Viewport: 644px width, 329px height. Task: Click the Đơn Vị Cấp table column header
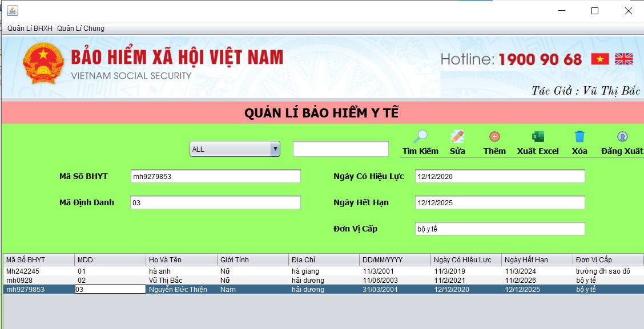tap(608, 259)
